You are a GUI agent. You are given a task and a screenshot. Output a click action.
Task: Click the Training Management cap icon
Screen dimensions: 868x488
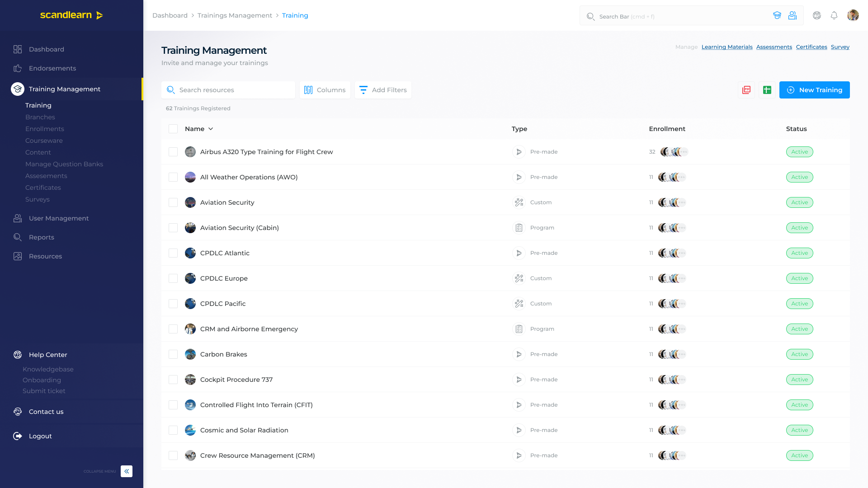[18, 89]
